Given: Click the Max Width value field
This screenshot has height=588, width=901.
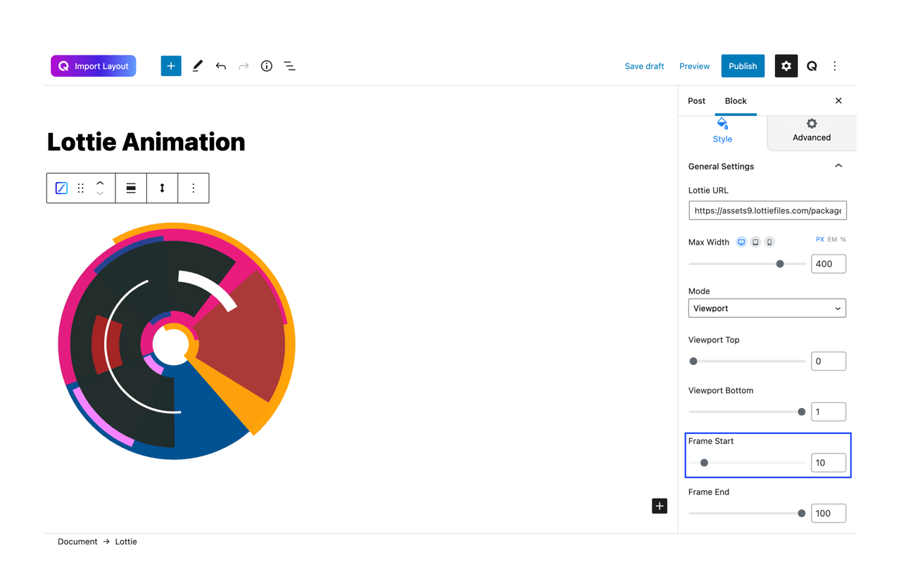Looking at the screenshot, I should tap(828, 264).
